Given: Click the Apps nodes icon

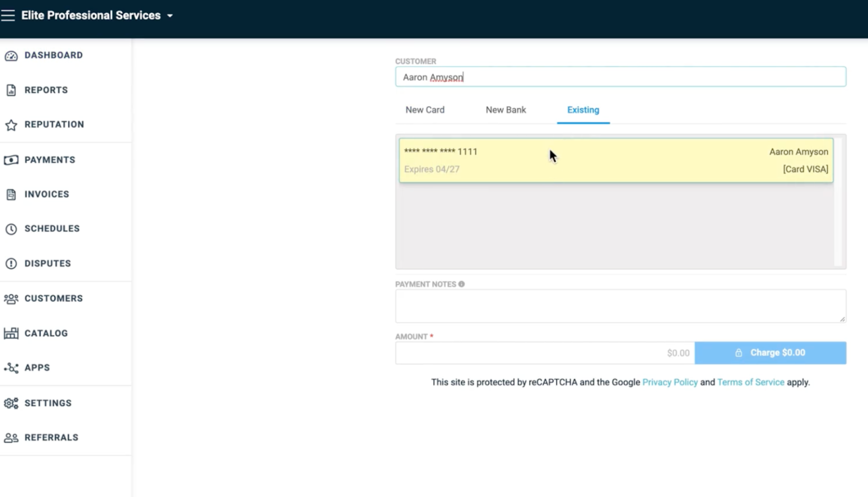Looking at the screenshot, I should tap(11, 368).
